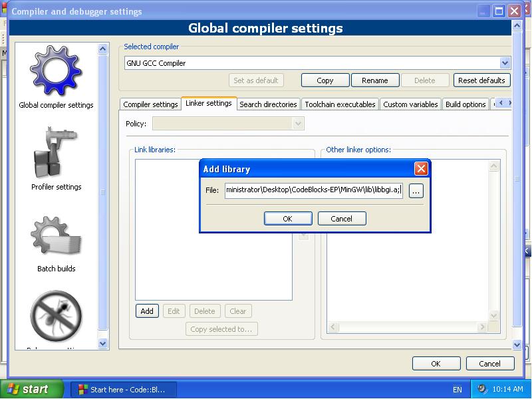Click the library File path field
This screenshot has height=399, width=532.
313,191
